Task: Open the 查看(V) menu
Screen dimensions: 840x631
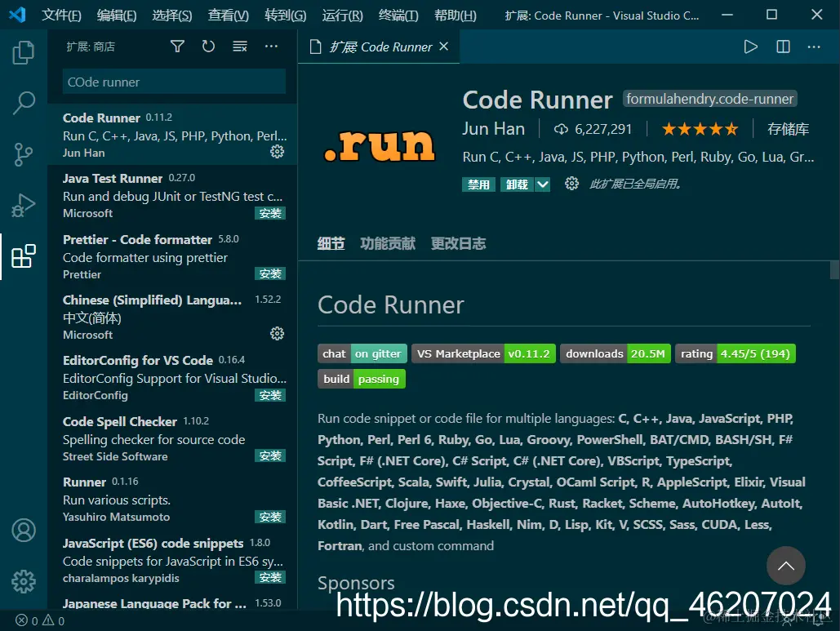Action: pyautogui.click(x=229, y=15)
